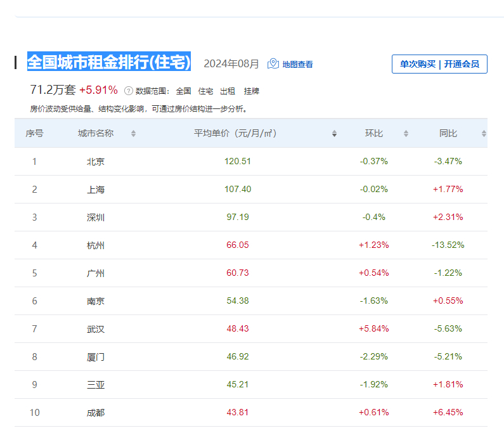
Task: Select 深圳 in the city list
Action: click(96, 217)
